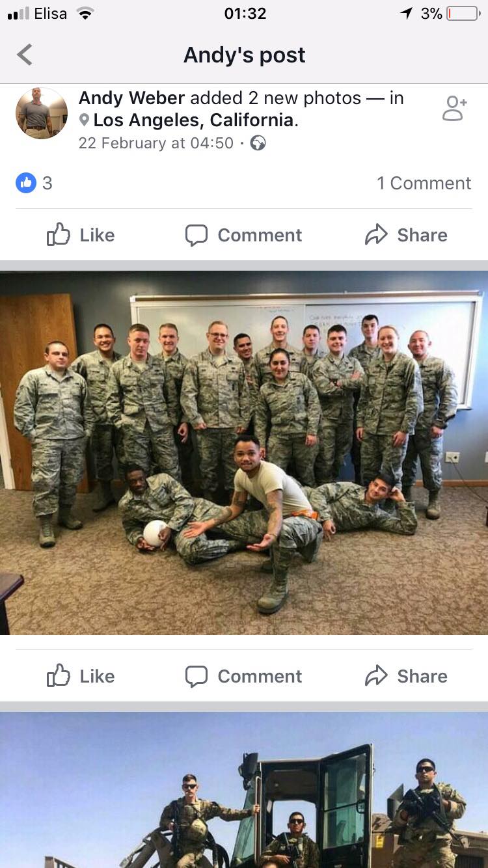Viewport: 488px width, 868px height.
Task: Tap the share arrow icon below the first photo
Action: [x=376, y=676]
